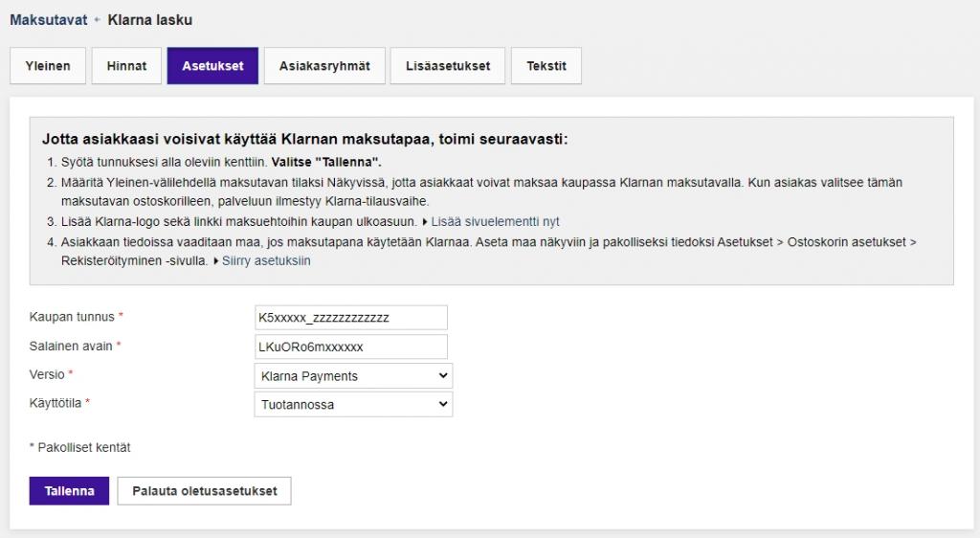
Task: Focus the Kaupan tunnus input field
Action: (x=351, y=318)
